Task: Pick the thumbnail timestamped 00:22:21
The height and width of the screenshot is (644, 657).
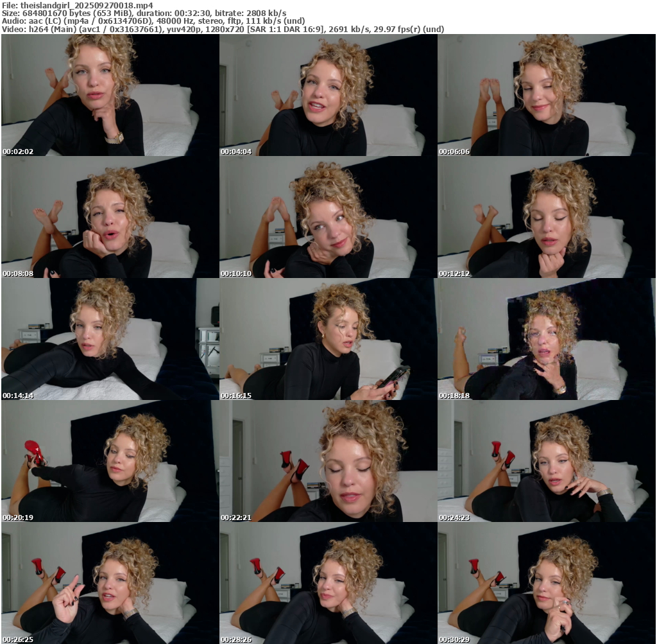Action: [x=328, y=461]
